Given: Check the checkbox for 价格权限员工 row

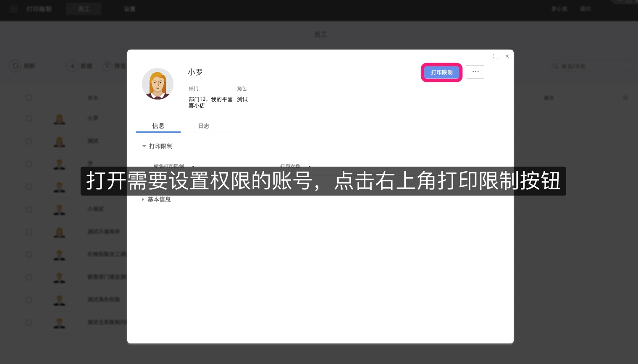Looking at the screenshot, I should pyautogui.click(x=29, y=255).
